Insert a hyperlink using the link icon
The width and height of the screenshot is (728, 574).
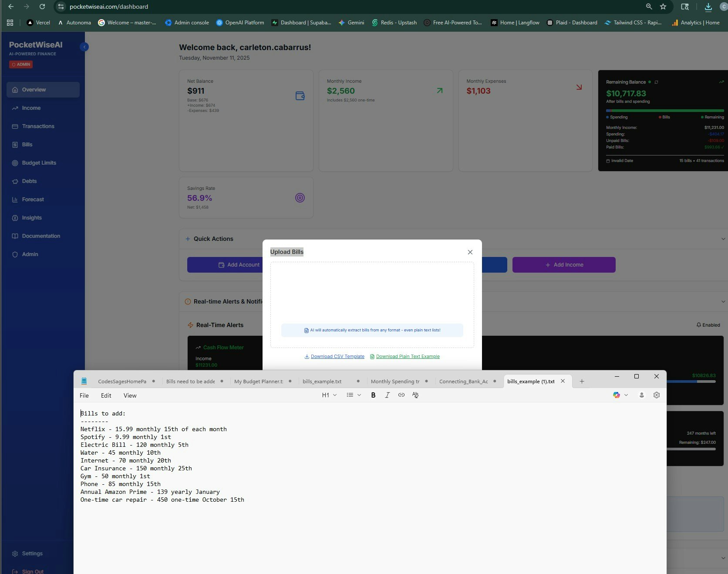(401, 395)
